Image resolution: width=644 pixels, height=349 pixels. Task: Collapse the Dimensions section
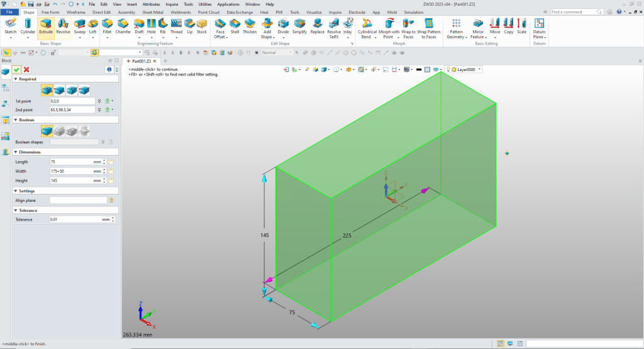[x=15, y=152]
